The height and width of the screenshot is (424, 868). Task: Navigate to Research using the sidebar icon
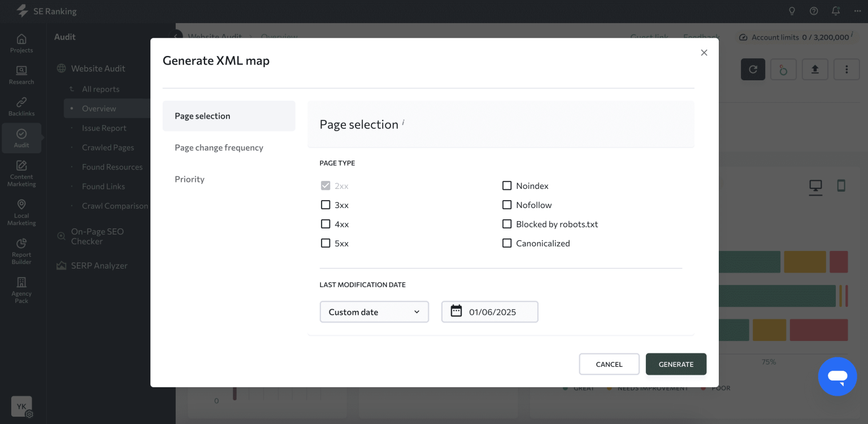click(x=21, y=74)
